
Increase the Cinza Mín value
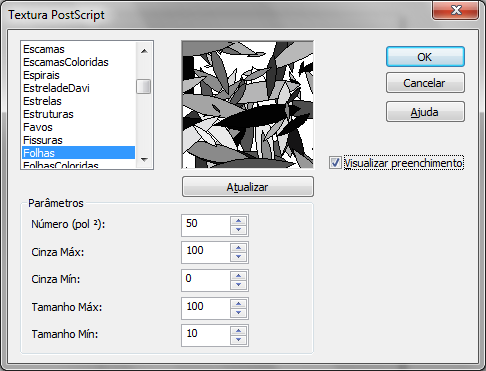239,275
